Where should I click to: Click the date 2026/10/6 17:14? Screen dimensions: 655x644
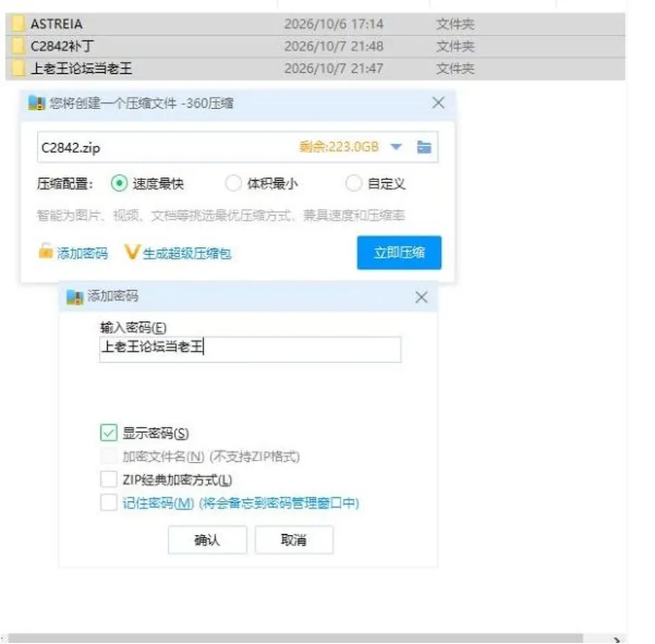(334, 24)
